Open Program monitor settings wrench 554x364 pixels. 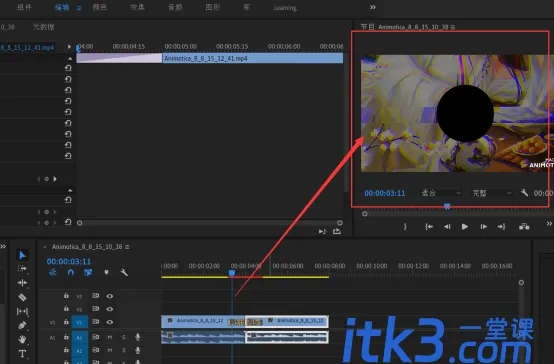coord(524,193)
